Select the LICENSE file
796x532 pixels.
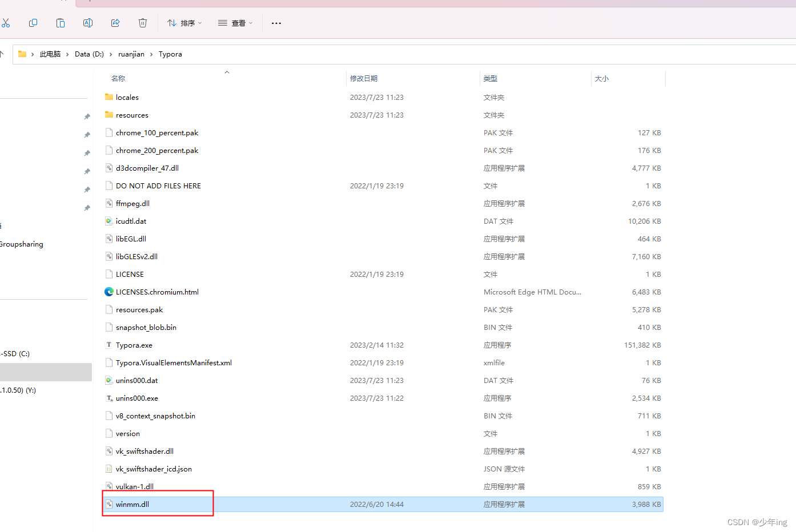[130, 275]
